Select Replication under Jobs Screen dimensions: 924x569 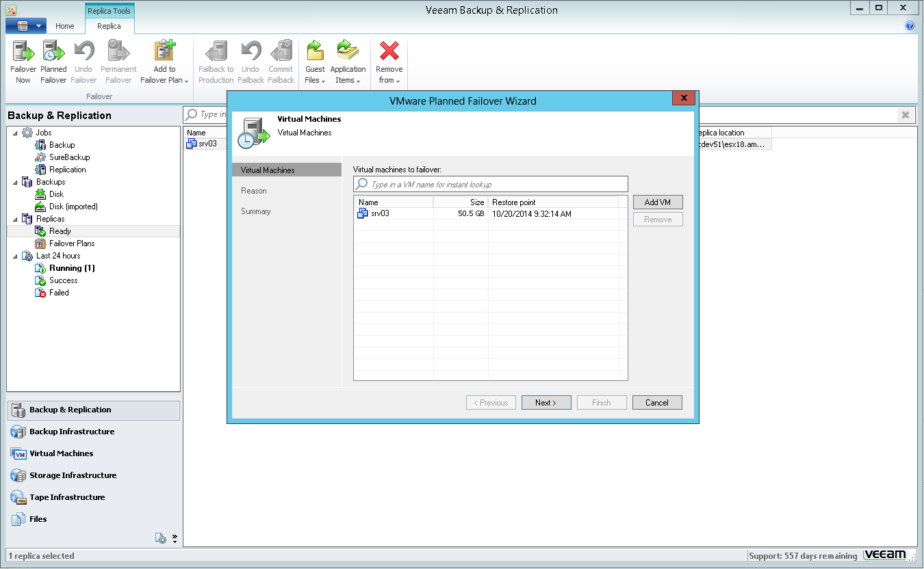tap(60, 170)
